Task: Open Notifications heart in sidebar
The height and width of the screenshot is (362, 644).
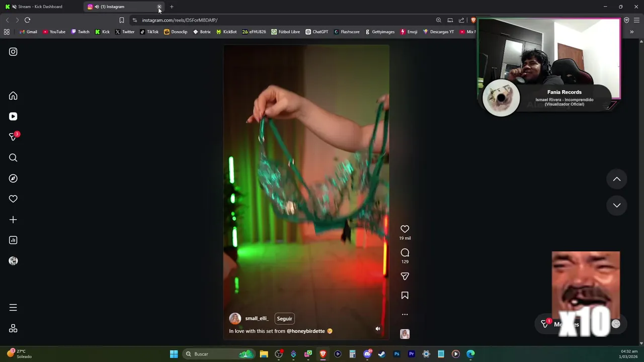Action: coord(13,199)
